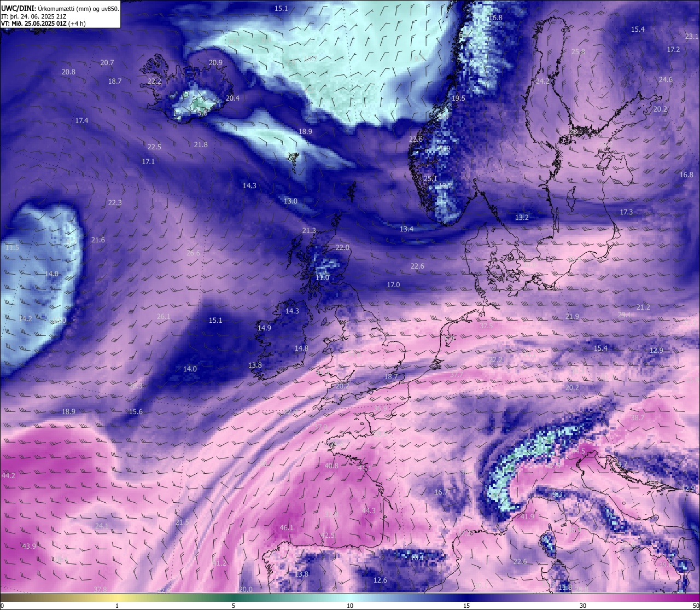Click the 22.0 value label near Scotland
Screen dimensions: 700x610
(342, 248)
